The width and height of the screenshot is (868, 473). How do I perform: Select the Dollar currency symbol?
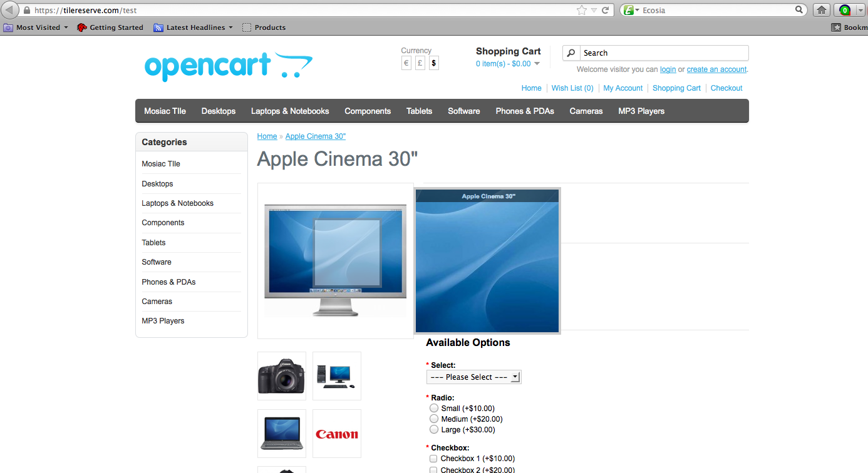434,63
